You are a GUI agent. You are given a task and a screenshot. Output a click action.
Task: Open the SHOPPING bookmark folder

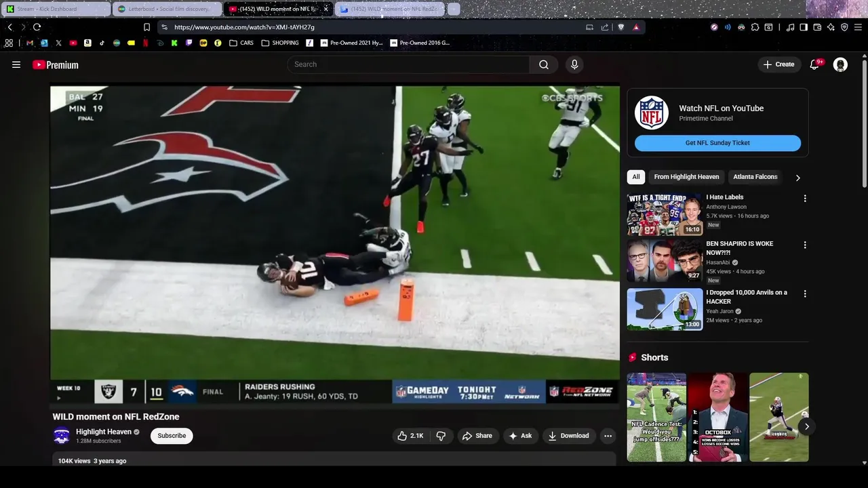tap(280, 43)
